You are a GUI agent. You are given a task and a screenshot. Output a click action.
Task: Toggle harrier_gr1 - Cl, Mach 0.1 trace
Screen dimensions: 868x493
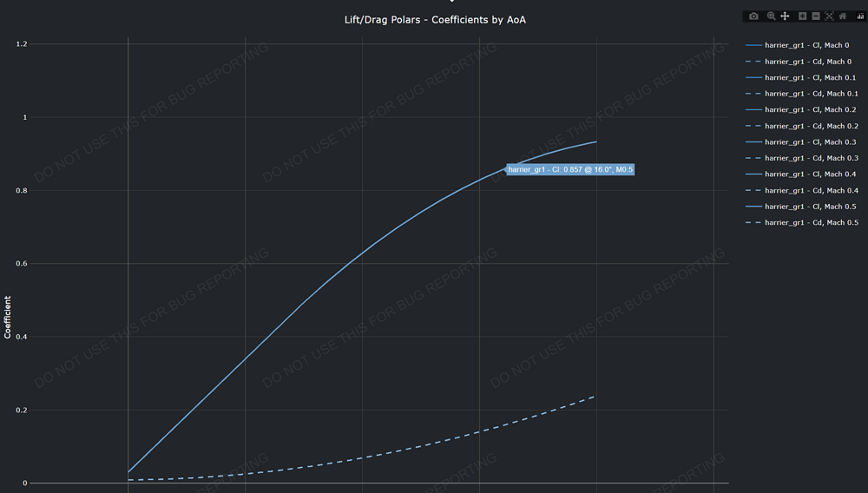[x=800, y=77]
